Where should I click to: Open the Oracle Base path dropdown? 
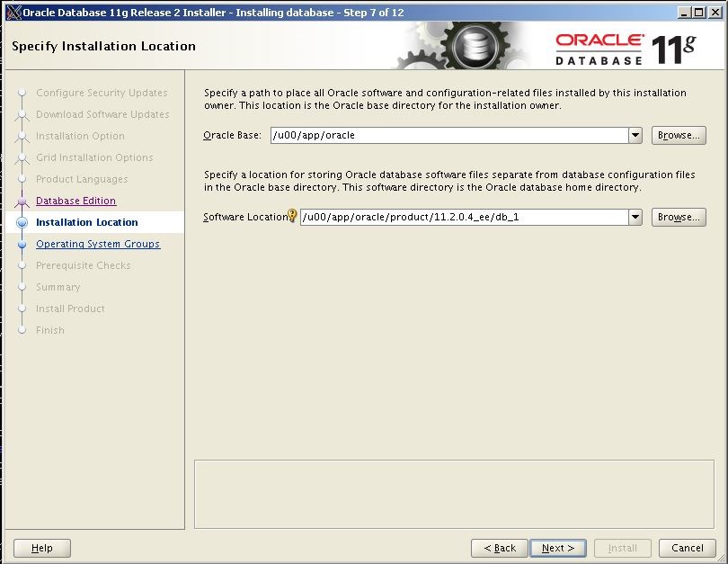click(635, 135)
